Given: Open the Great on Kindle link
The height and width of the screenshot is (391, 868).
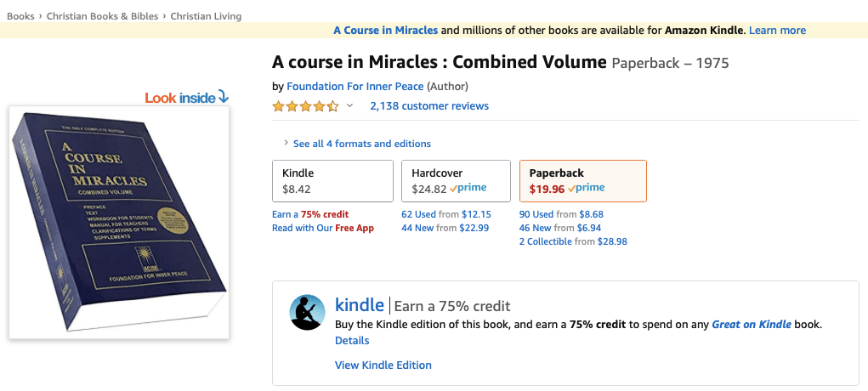Looking at the screenshot, I should pyautogui.click(x=751, y=324).
